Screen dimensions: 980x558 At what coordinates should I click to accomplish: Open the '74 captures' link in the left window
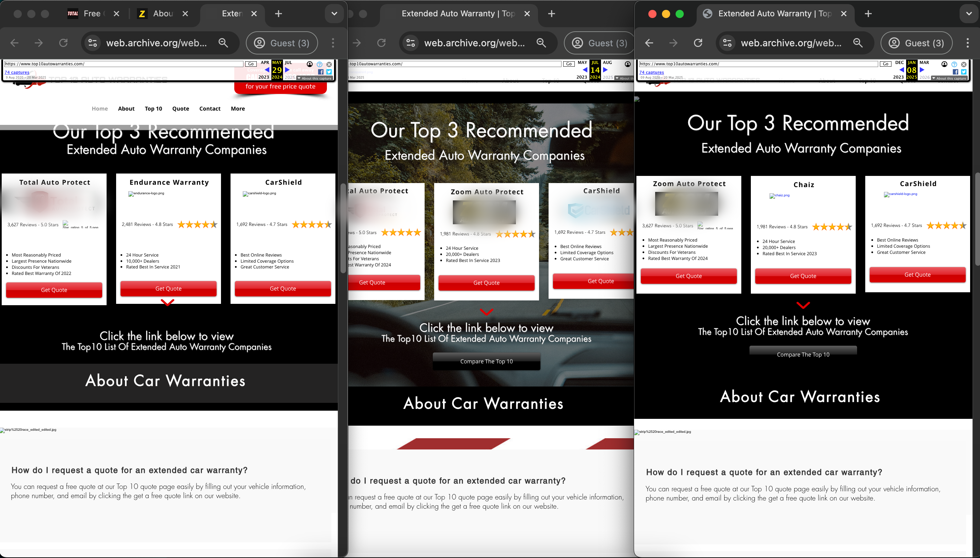(x=17, y=72)
